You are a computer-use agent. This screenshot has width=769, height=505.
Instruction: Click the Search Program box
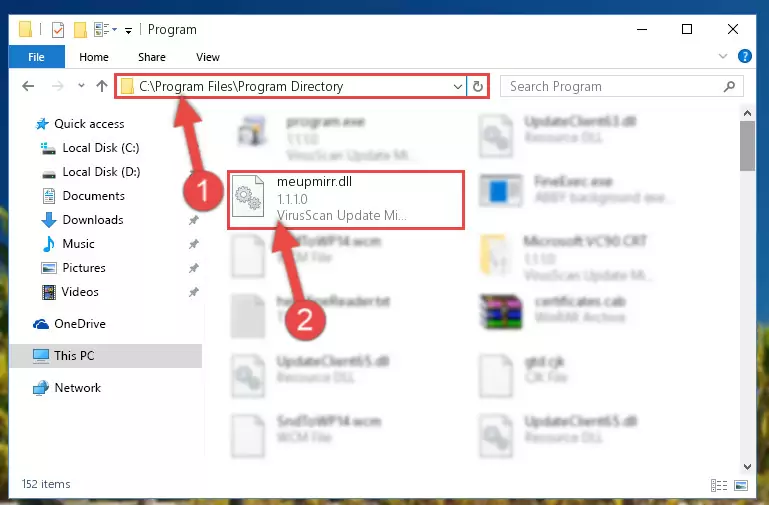[x=621, y=87]
